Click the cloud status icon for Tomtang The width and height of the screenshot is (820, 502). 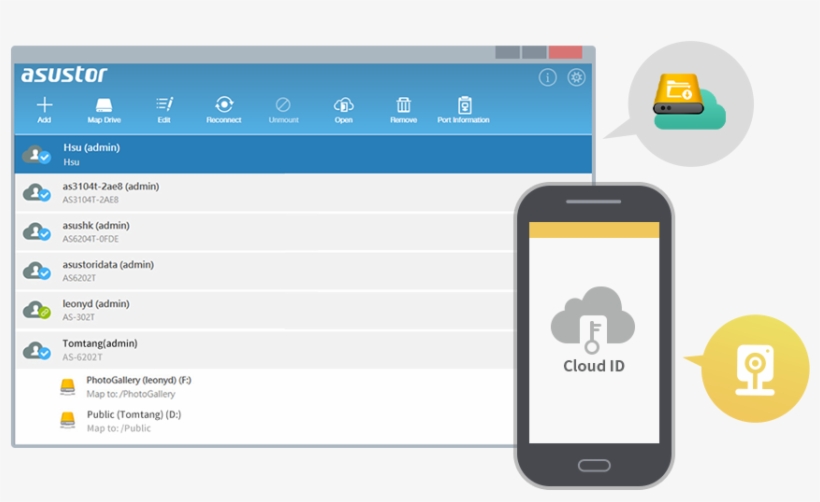point(36,350)
